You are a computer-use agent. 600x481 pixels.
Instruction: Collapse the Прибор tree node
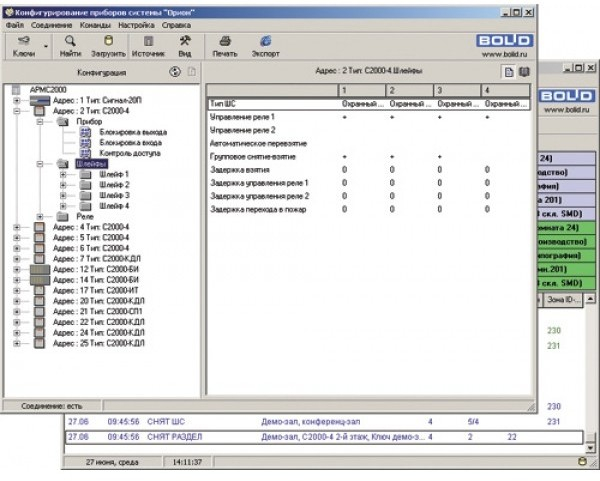(x=41, y=122)
